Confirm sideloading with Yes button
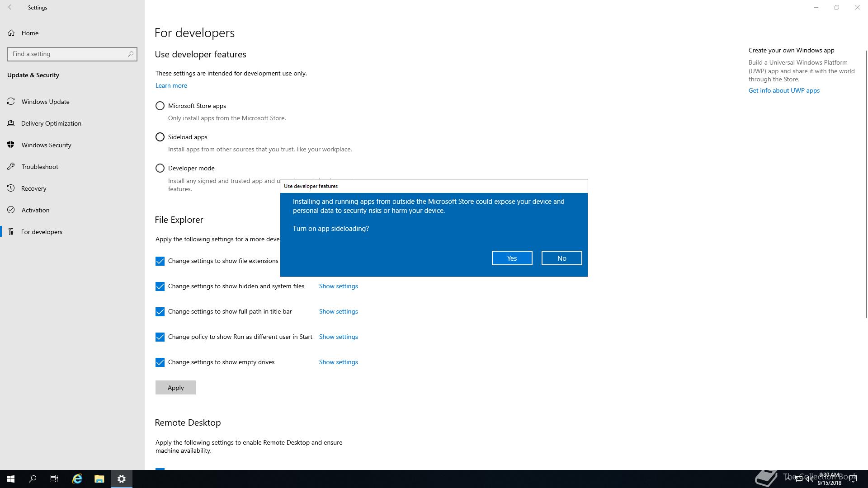 click(512, 258)
